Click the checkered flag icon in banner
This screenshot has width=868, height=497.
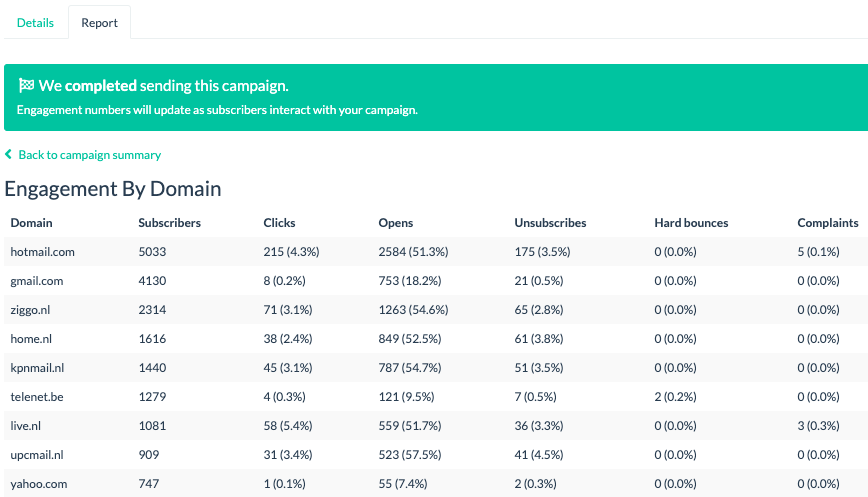26,85
